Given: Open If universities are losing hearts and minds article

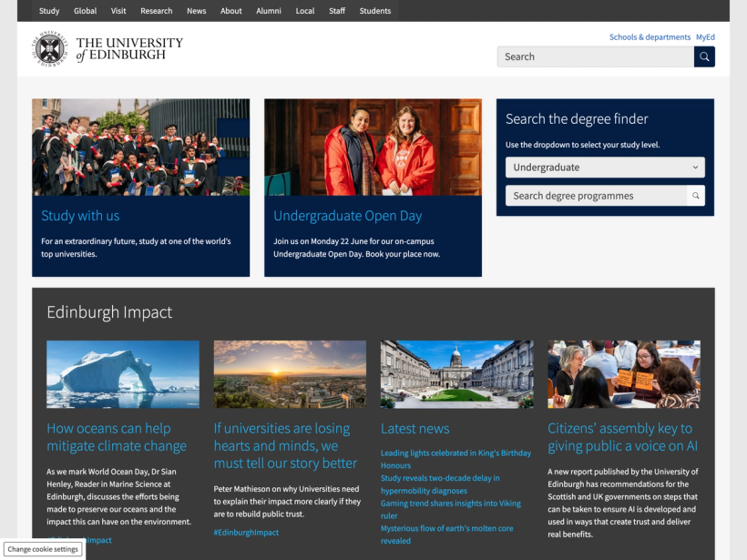Looking at the screenshot, I should 285,445.
